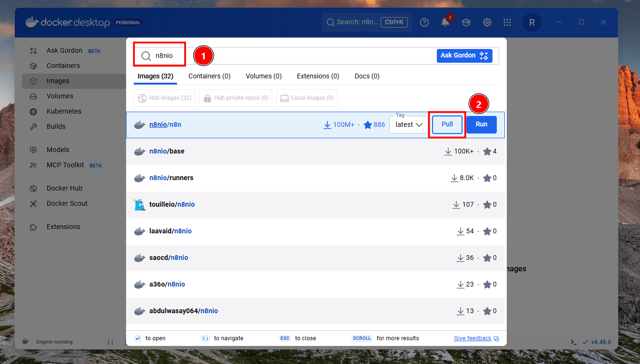The width and height of the screenshot is (640, 364).
Task: Select the touilleio/n8nio result
Action: point(315,204)
